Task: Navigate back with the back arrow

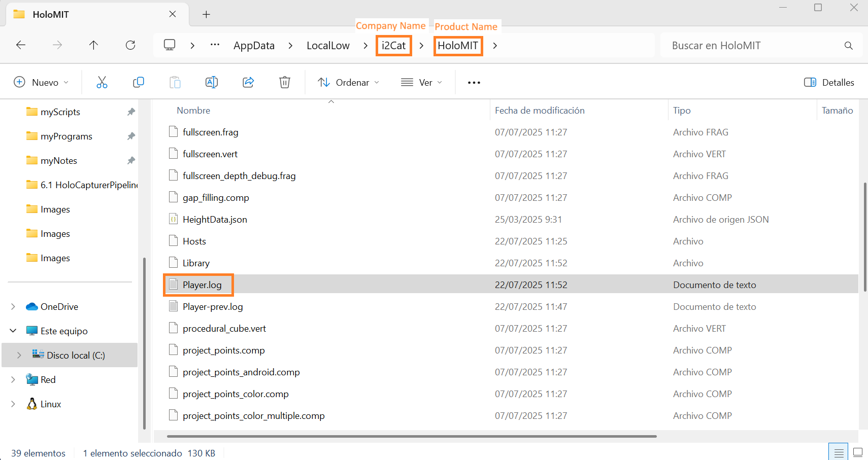Action: 21,45
